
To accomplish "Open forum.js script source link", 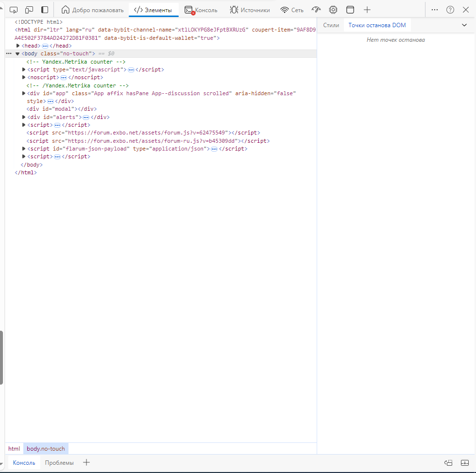I will click(148, 133).
